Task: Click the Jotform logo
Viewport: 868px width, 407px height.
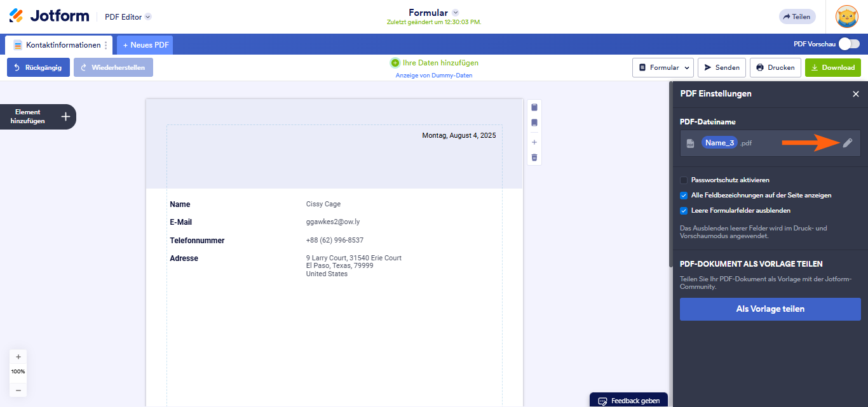Action: 50,17
